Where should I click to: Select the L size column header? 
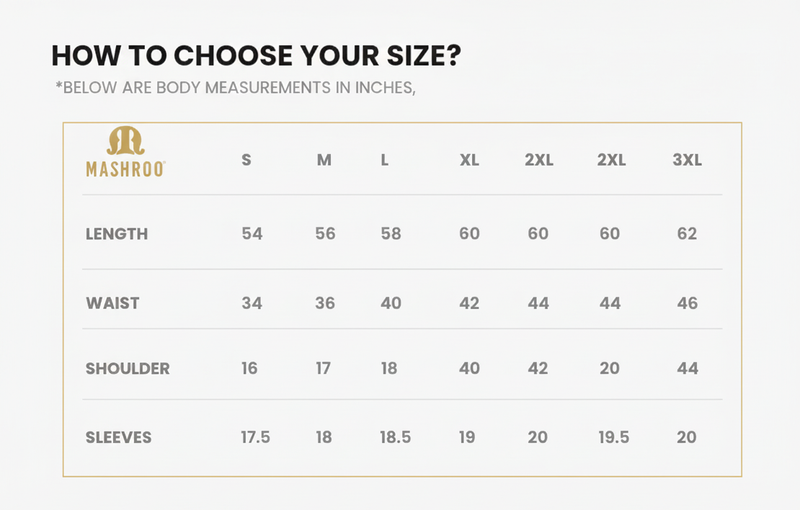point(385,160)
